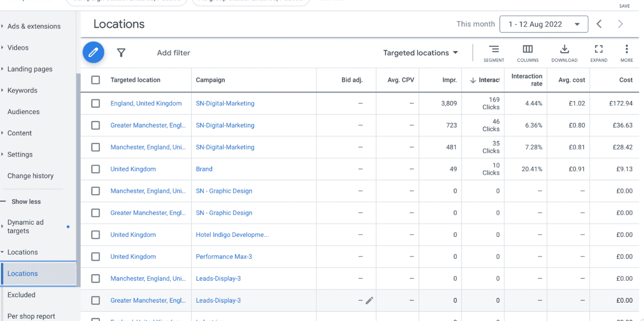Open the SN-Digital-Marketing campaign link for England

225,103
